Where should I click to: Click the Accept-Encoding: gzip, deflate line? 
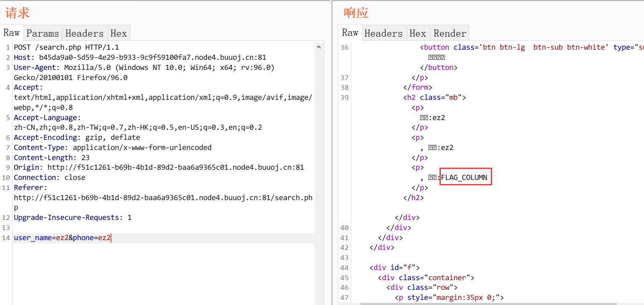coord(77,137)
